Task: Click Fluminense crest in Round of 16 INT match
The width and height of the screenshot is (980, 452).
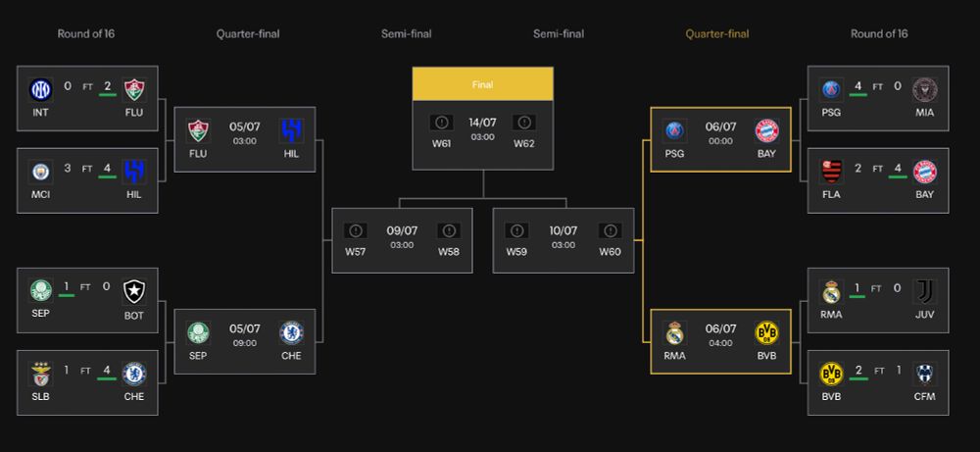Action: pos(133,90)
